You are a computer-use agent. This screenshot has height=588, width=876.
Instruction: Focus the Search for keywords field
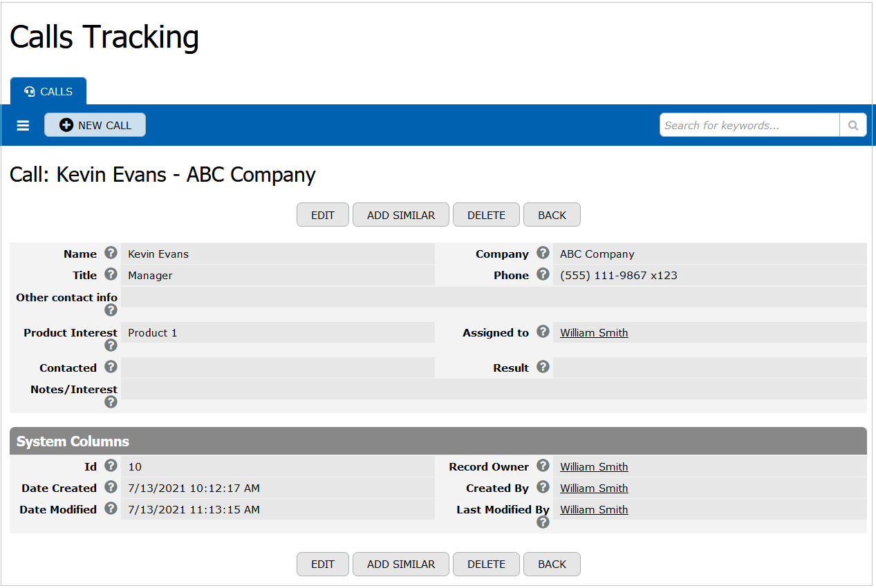point(749,126)
